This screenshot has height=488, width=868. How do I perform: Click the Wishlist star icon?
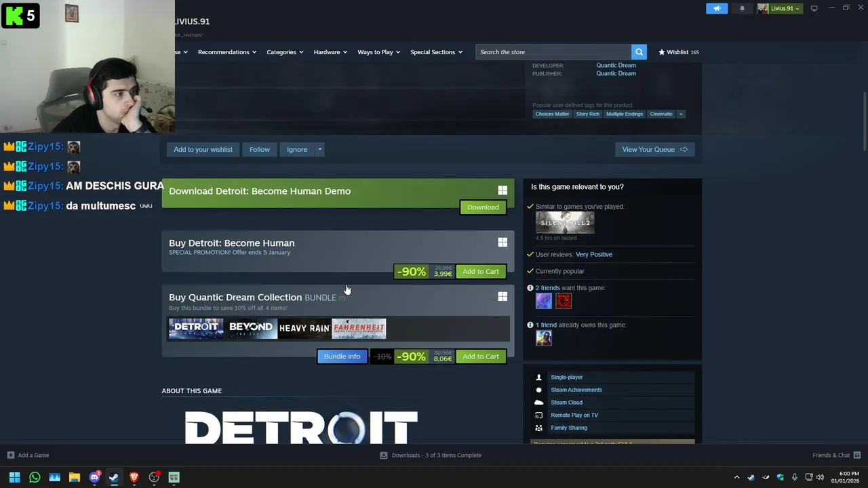point(662,52)
